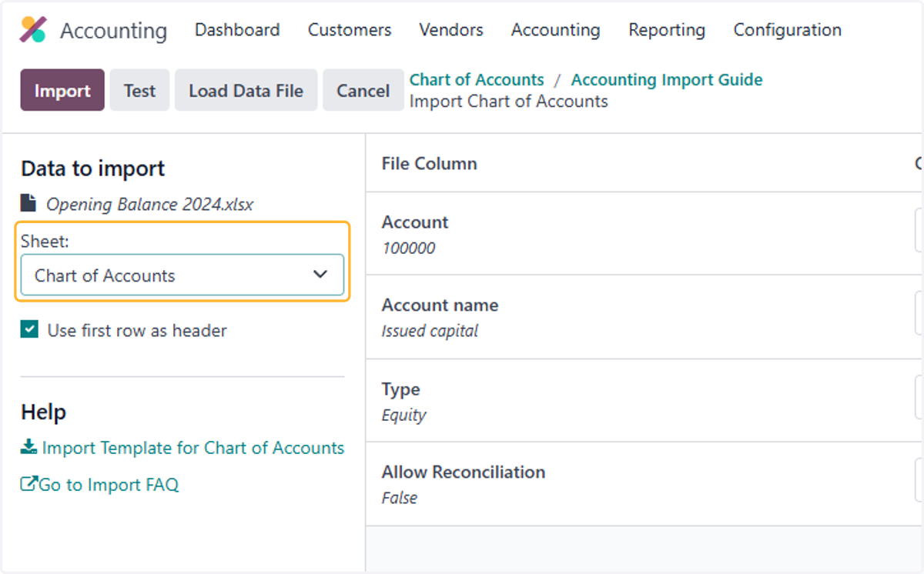Image resolution: width=924 pixels, height=574 pixels.
Task: Click the Type file column row
Action: [x=644, y=400]
